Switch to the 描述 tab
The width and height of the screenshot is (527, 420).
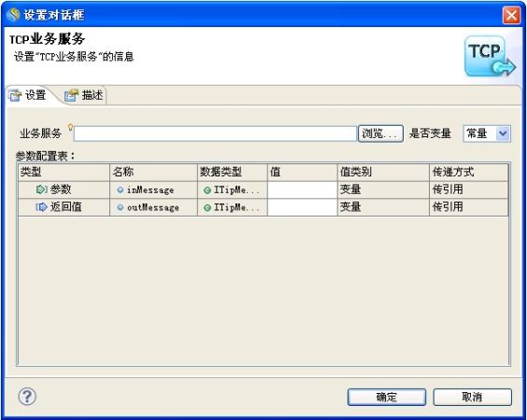point(85,95)
